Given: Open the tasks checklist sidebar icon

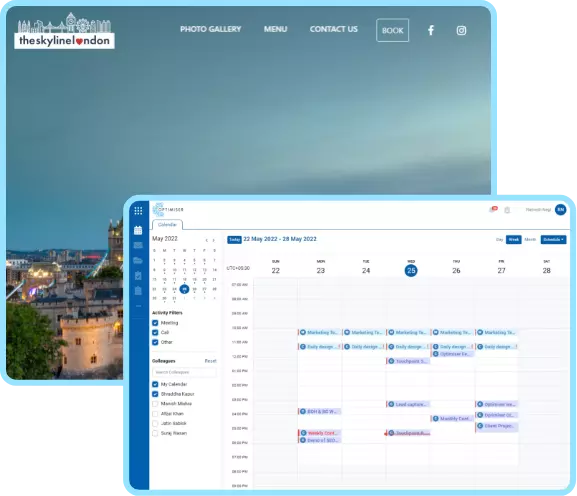Looking at the screenshot, I should point(138,275).
